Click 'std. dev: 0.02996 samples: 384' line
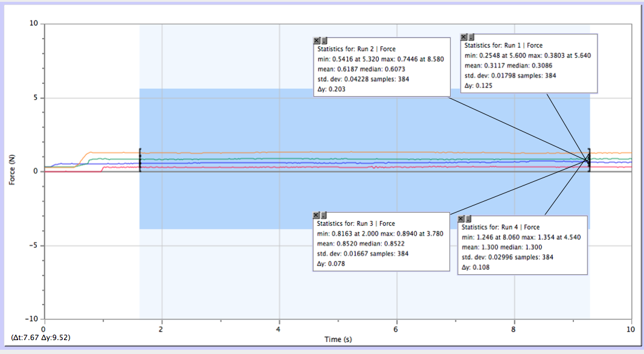The width and height of the screenshot is (644, 354). pyautogui.click(x=507, y=257)
